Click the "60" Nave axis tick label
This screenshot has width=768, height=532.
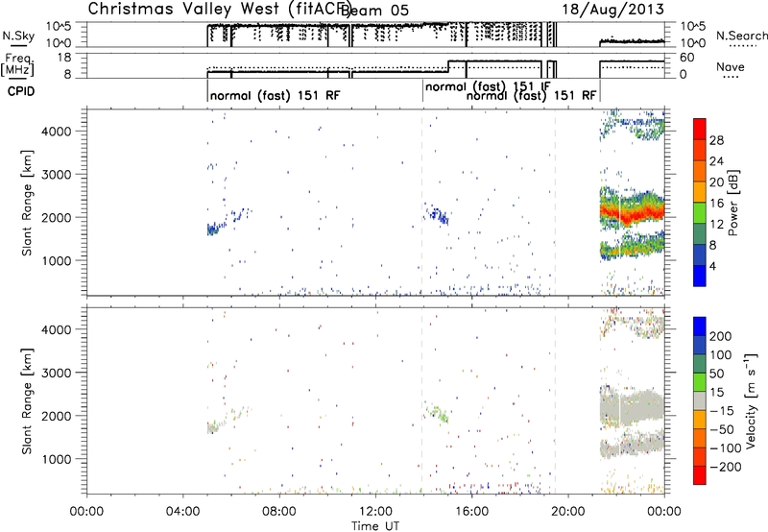(x=687, y=58)
